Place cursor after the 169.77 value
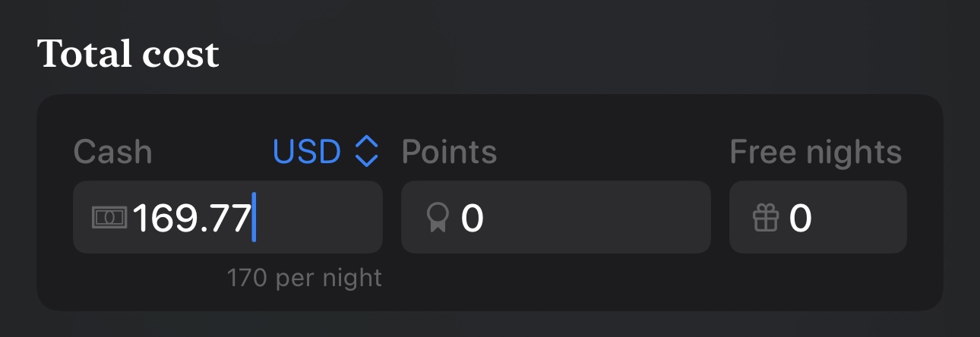The height and width of the screenshot is (337, 980). pyautogui.click(x=253, y=219)
